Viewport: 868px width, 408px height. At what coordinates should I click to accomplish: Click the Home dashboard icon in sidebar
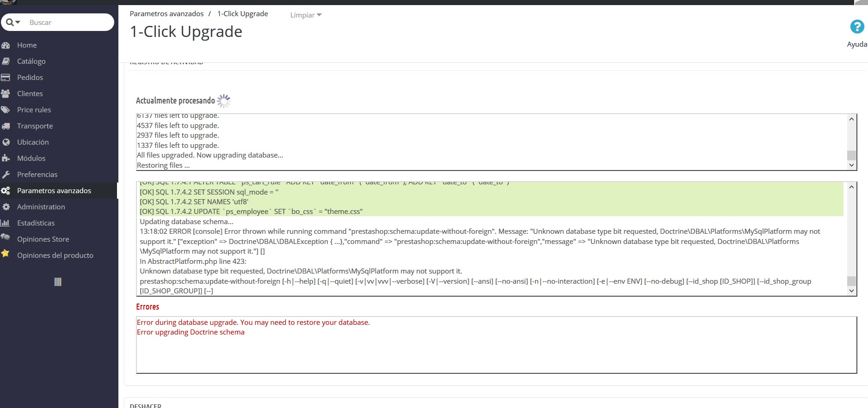point(6,45)
